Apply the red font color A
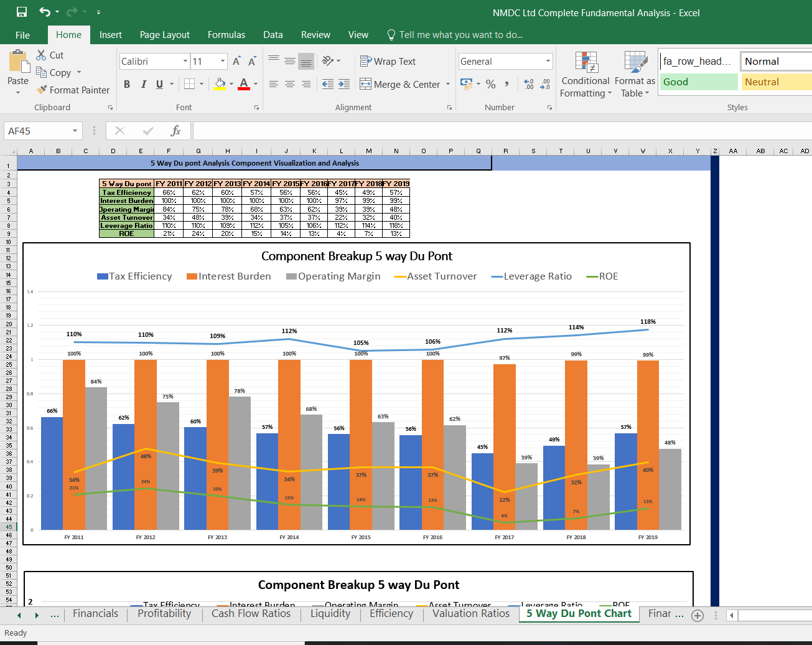 point(244,84)
